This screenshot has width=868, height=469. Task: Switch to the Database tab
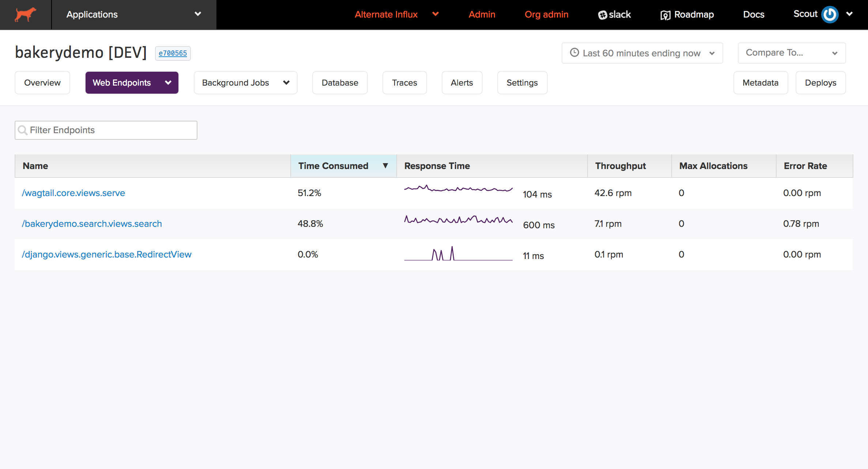(340, 83)
